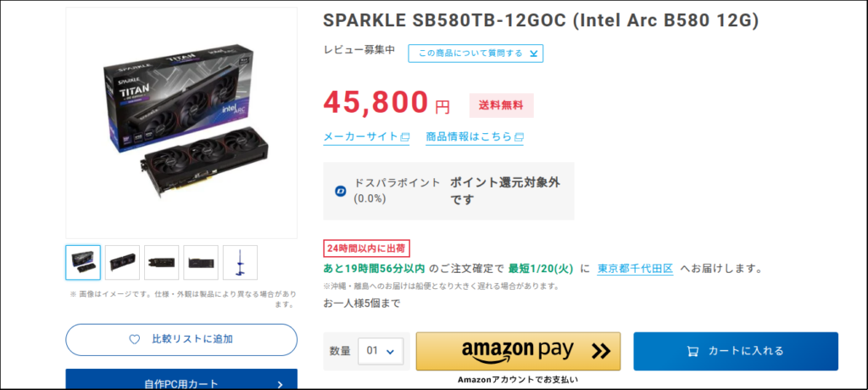
Task: Pay with the Amazon Pay button
Action: point(518,351)
